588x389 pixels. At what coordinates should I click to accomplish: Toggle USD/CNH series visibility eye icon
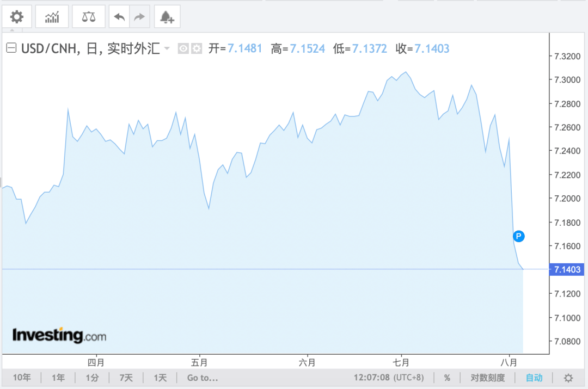click(x=183, y=49)
